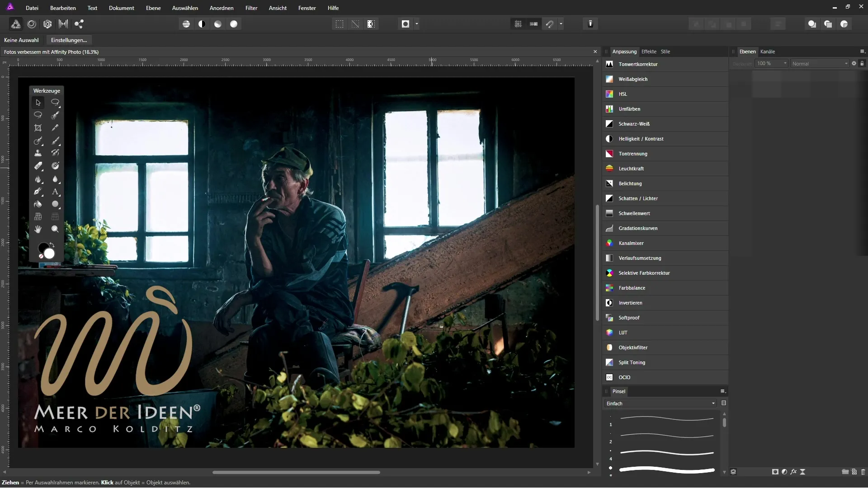Image resolution: width=868 pixels, height=488 pixels.
Task: Add a Schwarz-Weiß adjustment
Action: (665, 124)
